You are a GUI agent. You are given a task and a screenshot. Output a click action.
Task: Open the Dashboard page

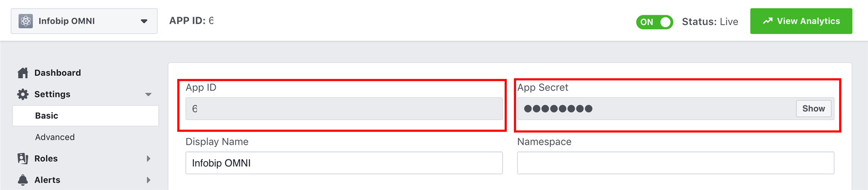click(x=58, y=73)
